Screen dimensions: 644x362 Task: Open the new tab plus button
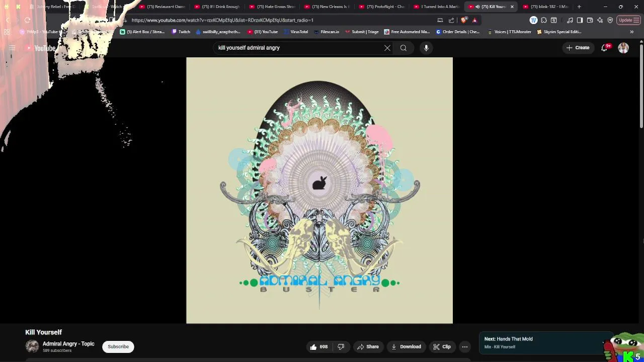[x=579, y=7]
